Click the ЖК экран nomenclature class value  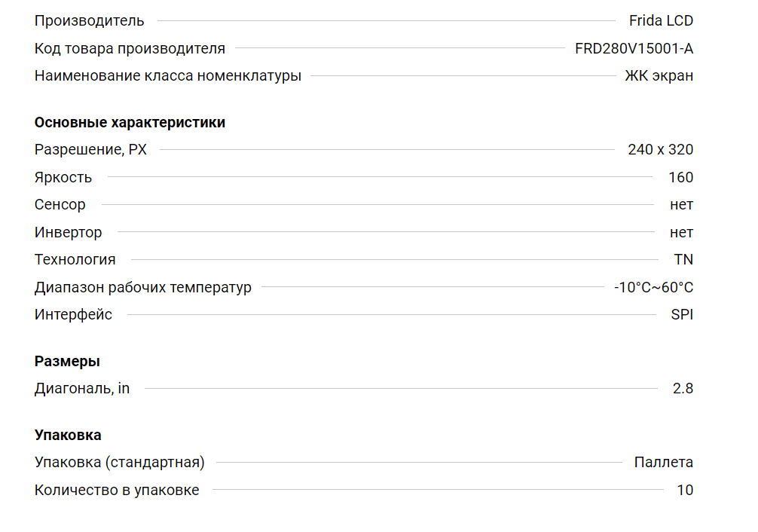pyautogui.click(x=659, y=76)
